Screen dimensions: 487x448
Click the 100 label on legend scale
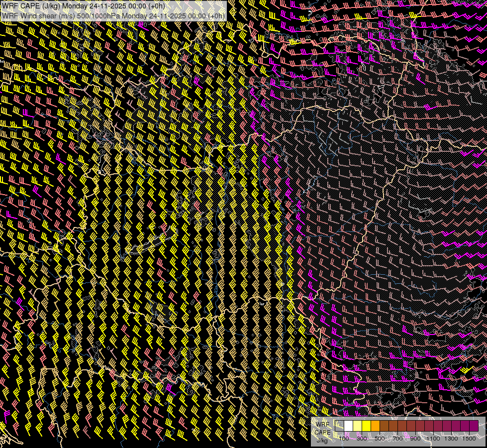pyautogui.click(x=344, y=439)
